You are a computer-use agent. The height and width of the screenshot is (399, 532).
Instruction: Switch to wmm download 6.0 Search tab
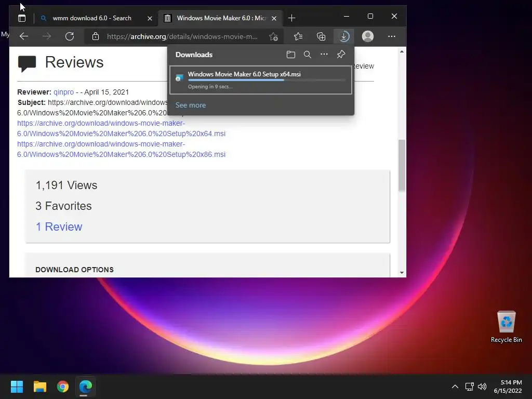(x=91, y=18)
